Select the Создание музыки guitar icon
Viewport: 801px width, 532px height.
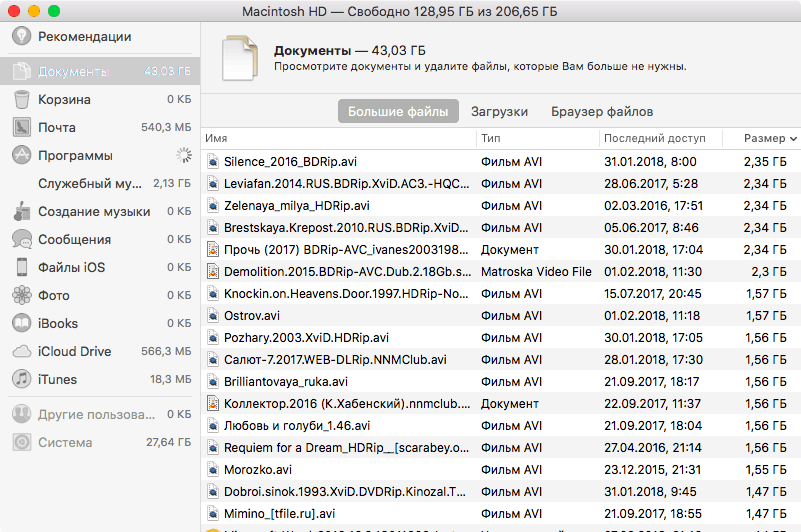[21, 211]
